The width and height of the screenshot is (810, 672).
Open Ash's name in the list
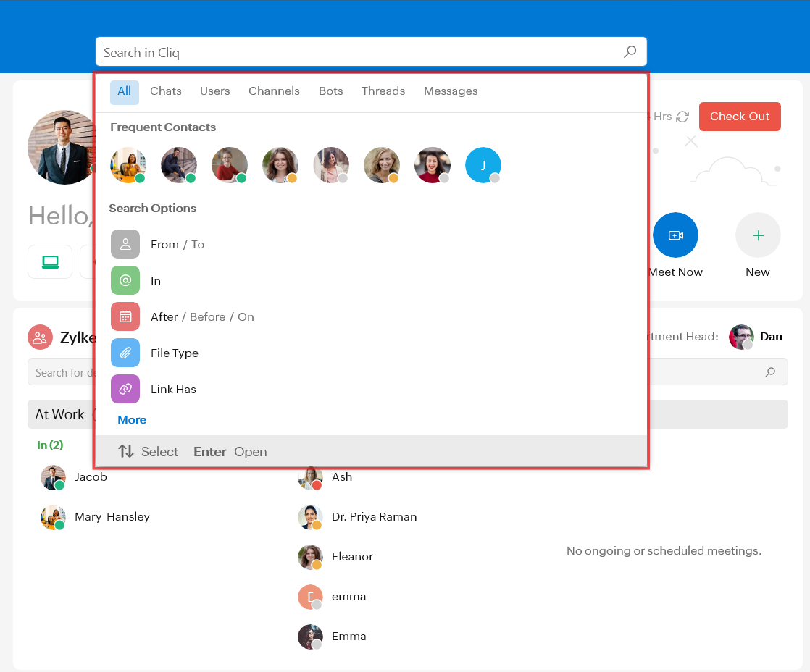(342, 477)
